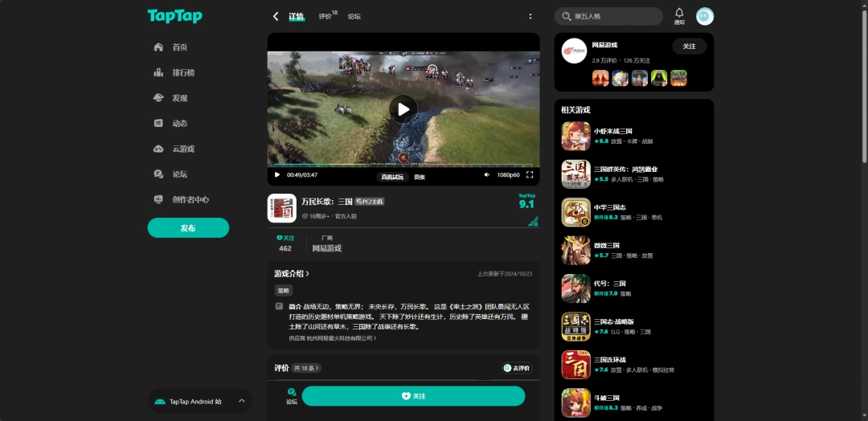Click the green 发布 button
This screenshot has height=421, width=868.
tap(188, 228)
